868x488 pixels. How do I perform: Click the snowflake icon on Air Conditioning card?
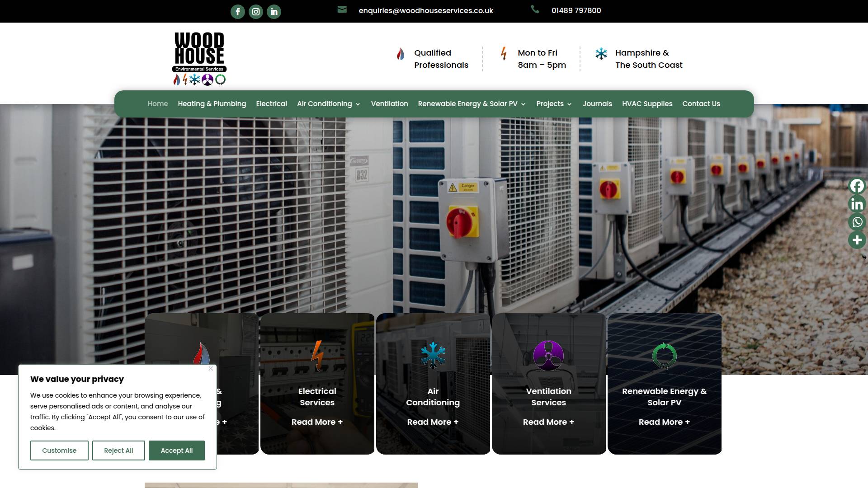click(x=433, y=355)
